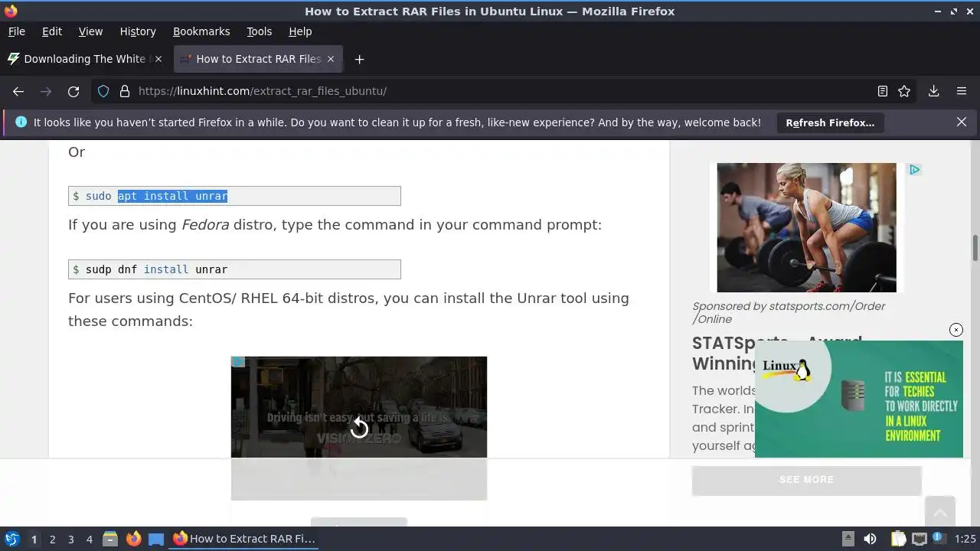Click the sudo apt install unrar code box

[x=234, y=196]
